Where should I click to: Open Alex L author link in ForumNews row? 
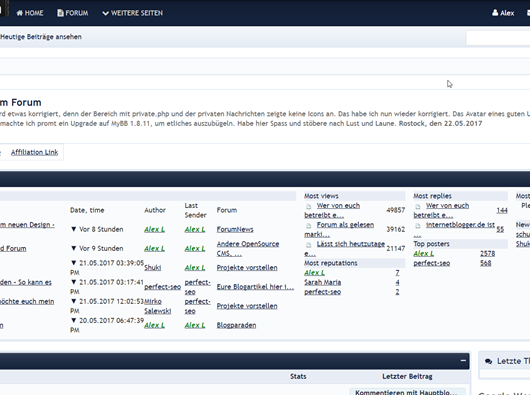tap(154, 229)
